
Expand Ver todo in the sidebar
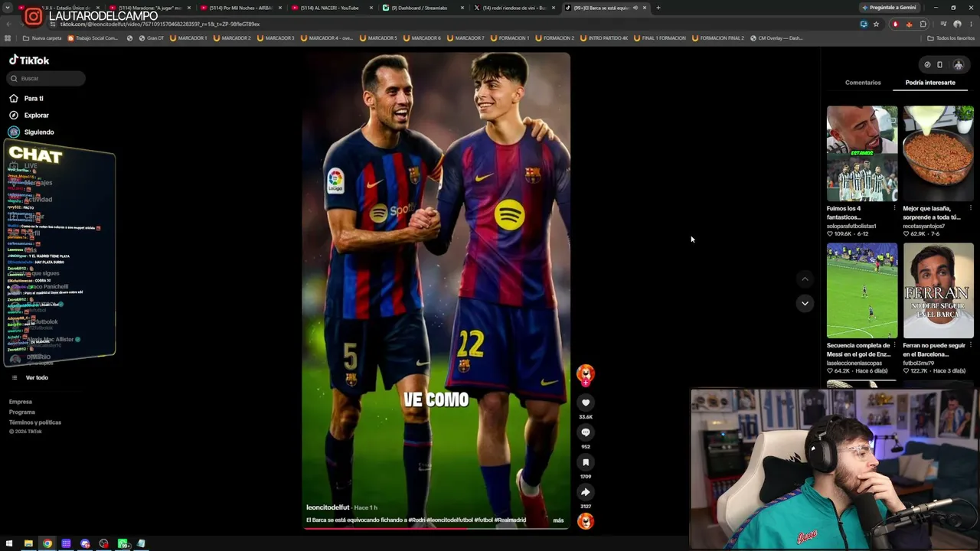pyautogui.click(x=37, y=377)
